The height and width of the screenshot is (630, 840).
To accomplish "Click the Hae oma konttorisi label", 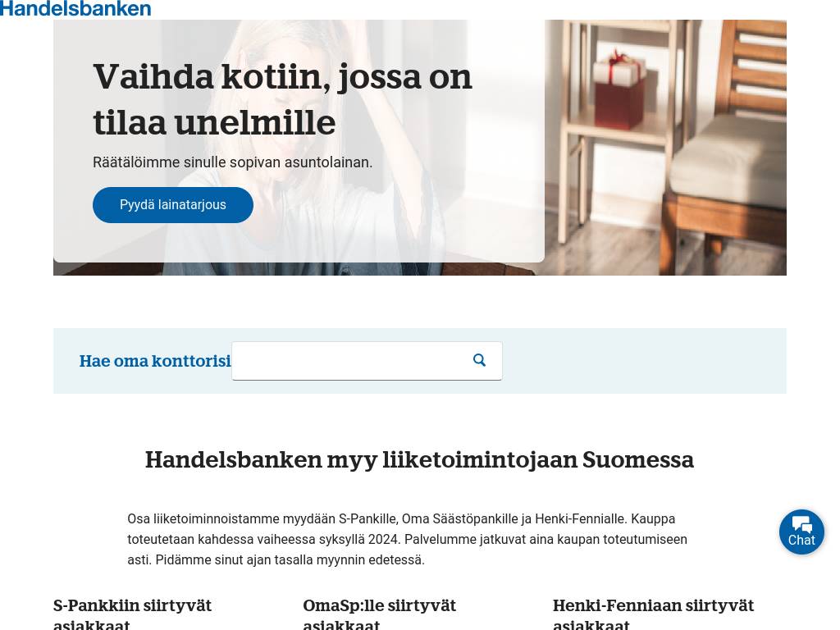I will [x=155, y=361].
